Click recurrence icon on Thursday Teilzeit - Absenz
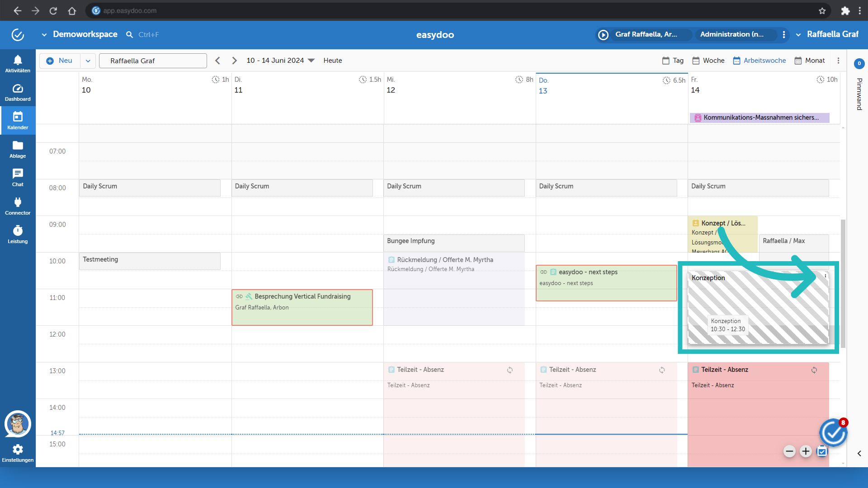 click(x=662, y=370)
